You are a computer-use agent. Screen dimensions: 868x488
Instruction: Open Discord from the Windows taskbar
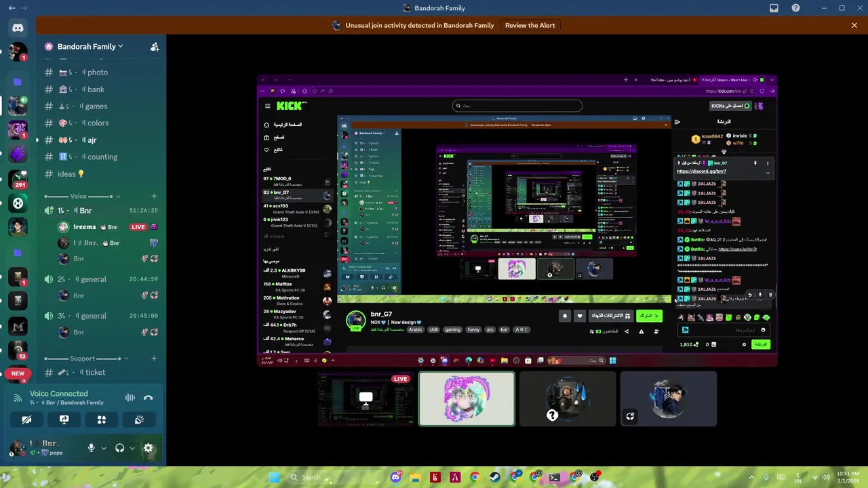[x=395, y=477]
